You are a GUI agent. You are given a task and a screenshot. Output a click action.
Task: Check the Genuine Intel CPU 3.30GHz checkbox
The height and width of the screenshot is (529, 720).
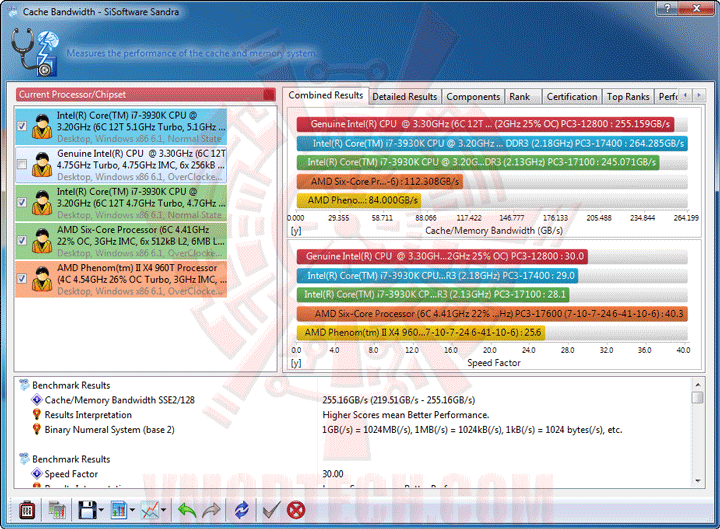(22, 164)
